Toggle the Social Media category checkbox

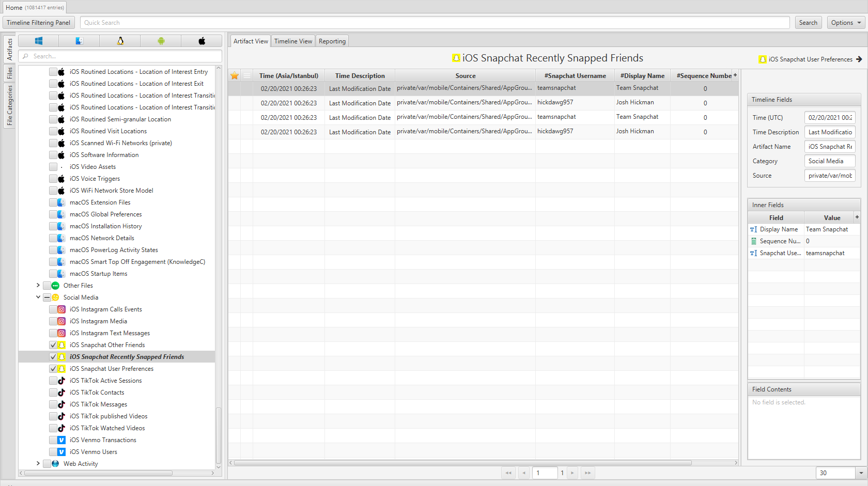tap(47, 297)
